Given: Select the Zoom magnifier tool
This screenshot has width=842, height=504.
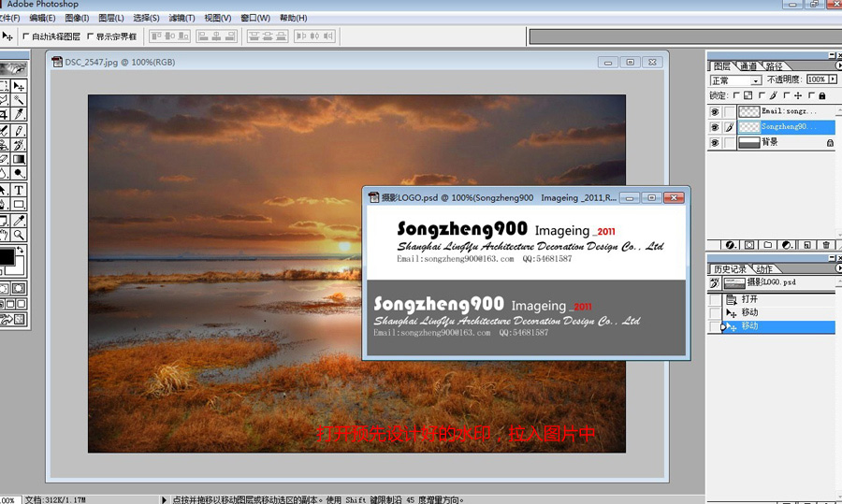Looking at the screenshot, I should pos(20,235).
